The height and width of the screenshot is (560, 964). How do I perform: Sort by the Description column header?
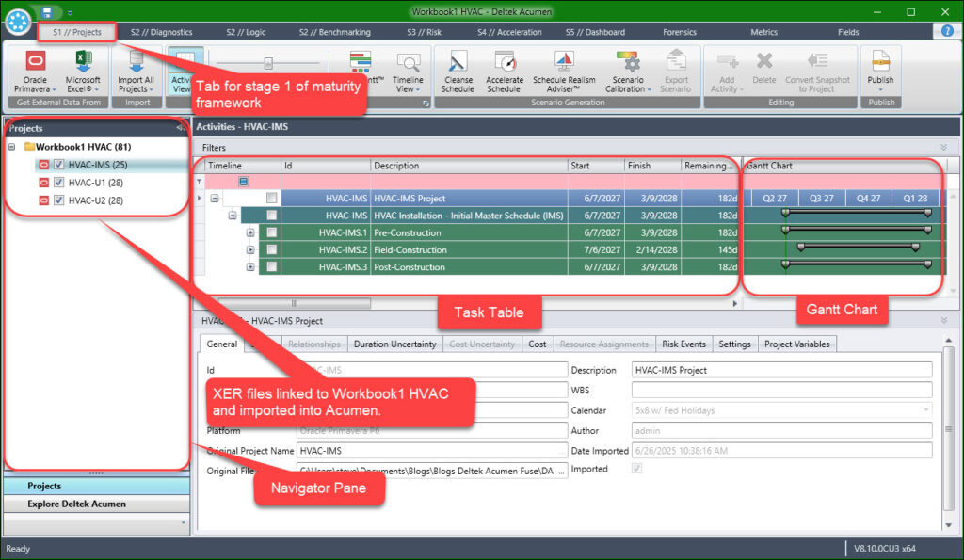[469, 166]
